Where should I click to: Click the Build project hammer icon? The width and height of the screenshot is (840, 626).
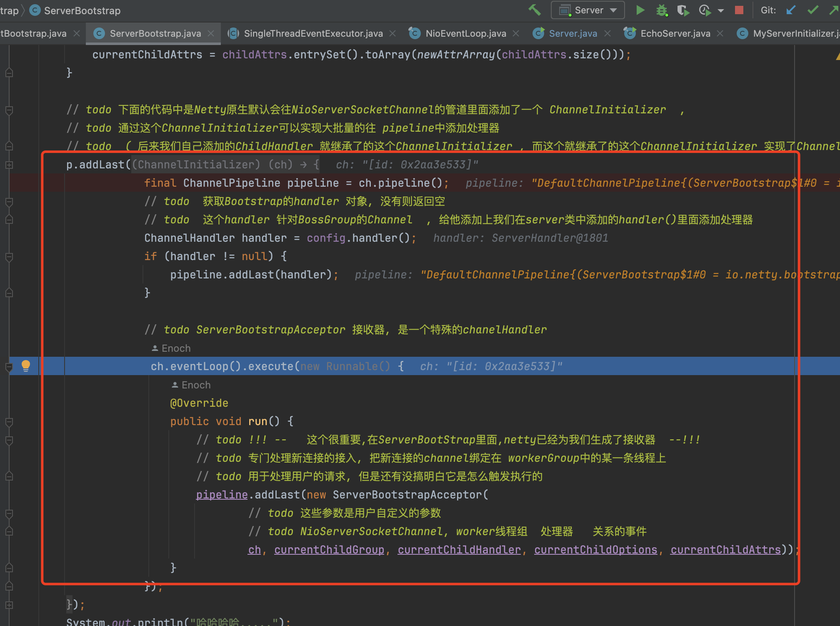[535, 10]
